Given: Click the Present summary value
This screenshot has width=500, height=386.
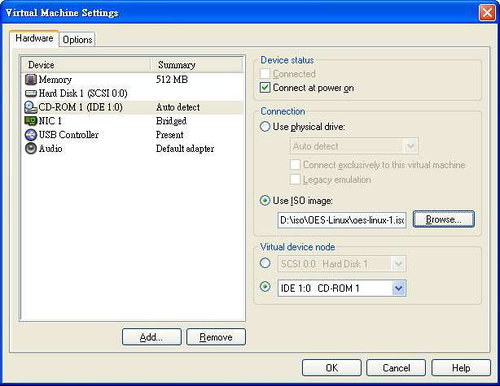Looking at the screenshot, I should (x=170, y=135).
